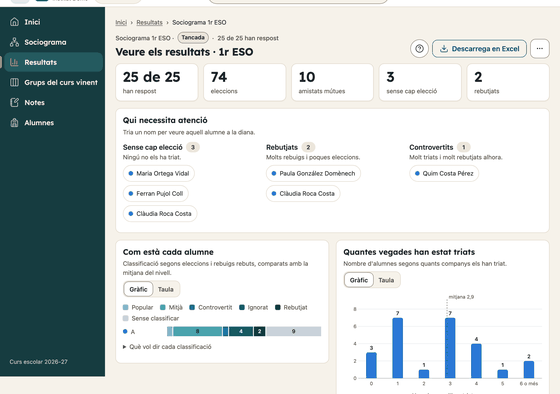Switch Quantes vegades chart to Taula
Image resolution: width=560 pixels, height=394 pixels.
386,280
